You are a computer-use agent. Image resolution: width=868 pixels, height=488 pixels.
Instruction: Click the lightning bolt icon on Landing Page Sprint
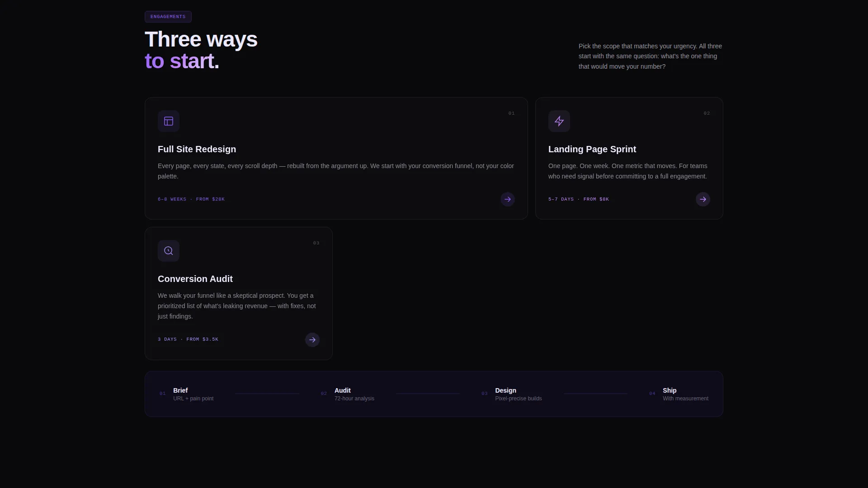coord(559,121)
